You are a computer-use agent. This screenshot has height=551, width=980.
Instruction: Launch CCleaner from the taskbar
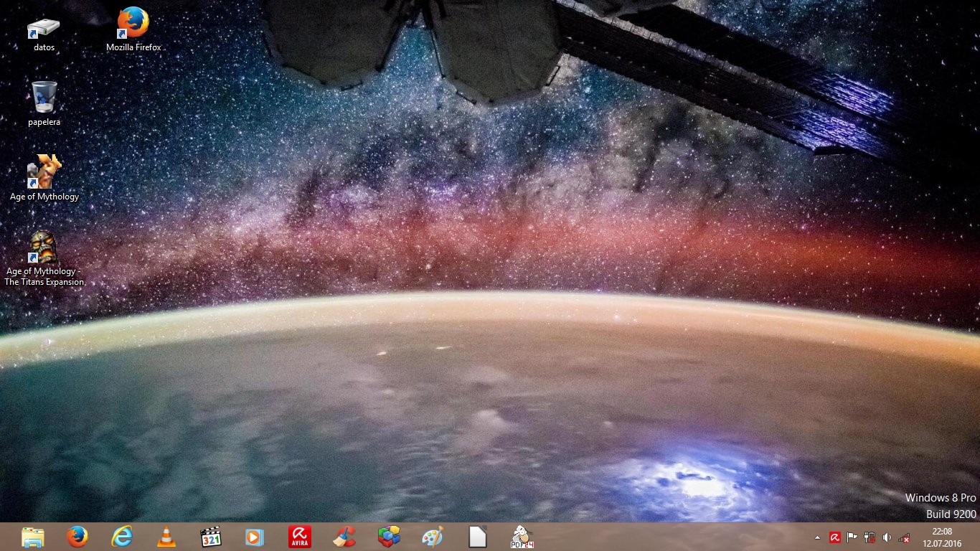[344, 537]
